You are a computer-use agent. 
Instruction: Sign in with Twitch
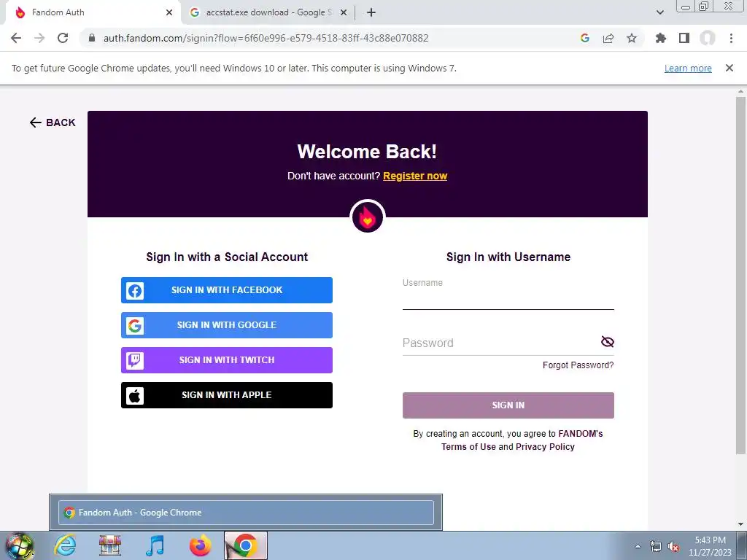point(227,360)
